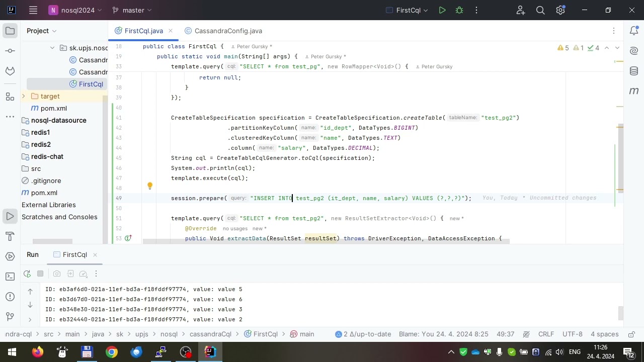Switch to FirstCql.java editor tab
Image resolution: width=644 pixels, height=362 pixels.
[143, 31]
